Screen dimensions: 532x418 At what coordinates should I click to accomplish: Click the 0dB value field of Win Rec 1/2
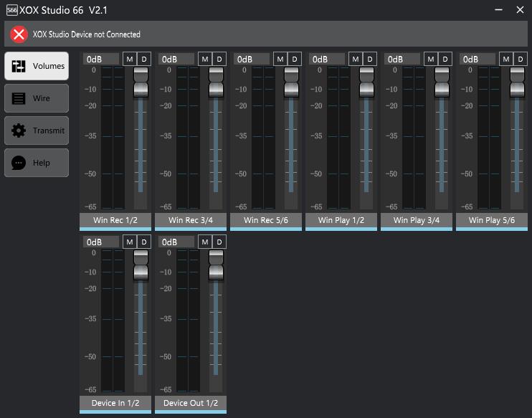[101, 60]
